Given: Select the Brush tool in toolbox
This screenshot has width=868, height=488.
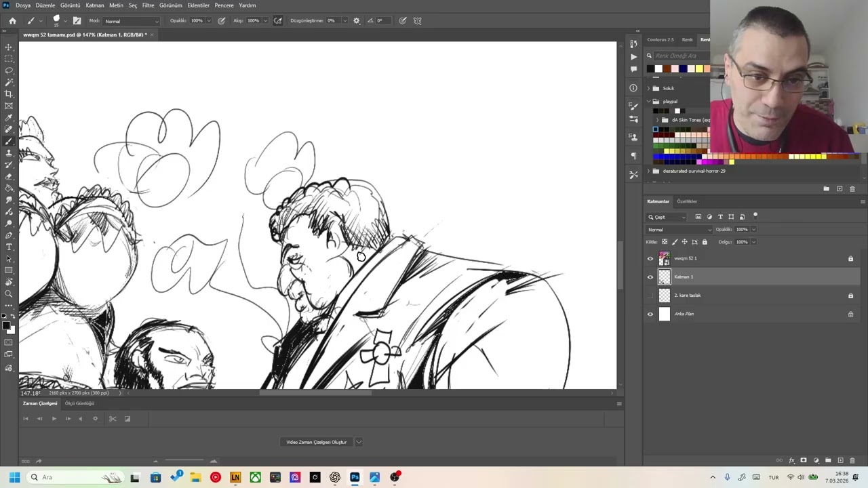Looking at the screenshot, I should click(9, 141).
